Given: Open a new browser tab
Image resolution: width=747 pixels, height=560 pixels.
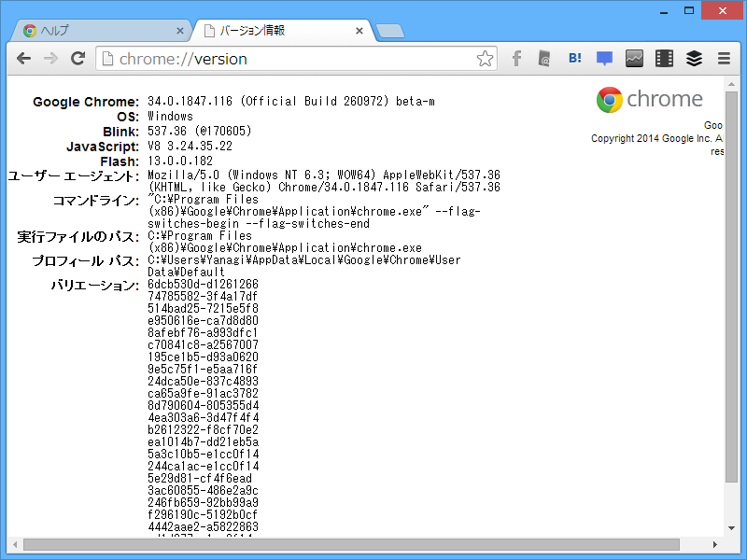Looking at the screenshot, I should click(x=389, y=30).
